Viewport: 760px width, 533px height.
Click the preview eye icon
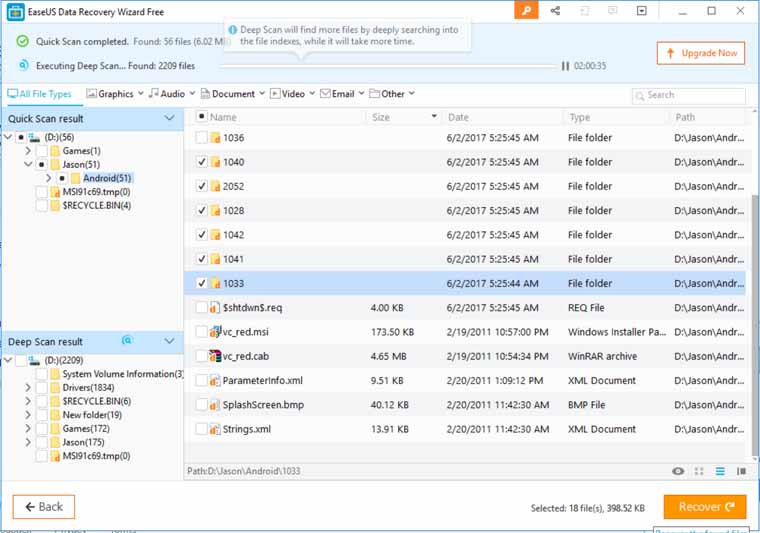678,471
